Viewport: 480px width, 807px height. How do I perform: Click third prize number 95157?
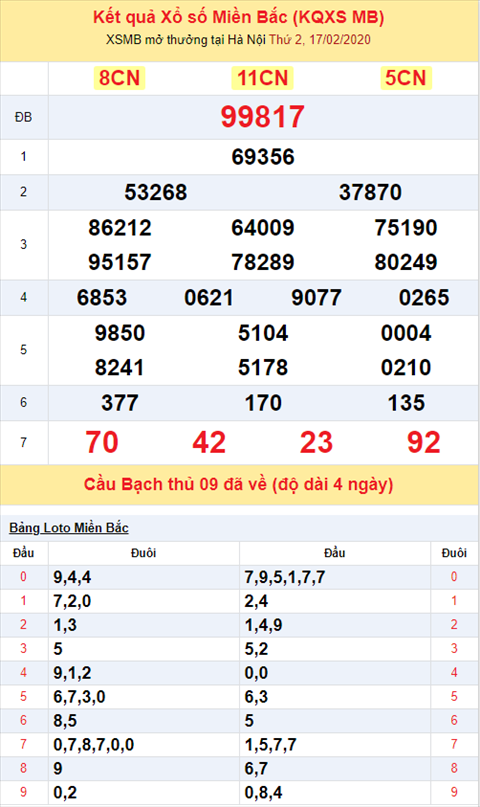click(x=120, y=262)
